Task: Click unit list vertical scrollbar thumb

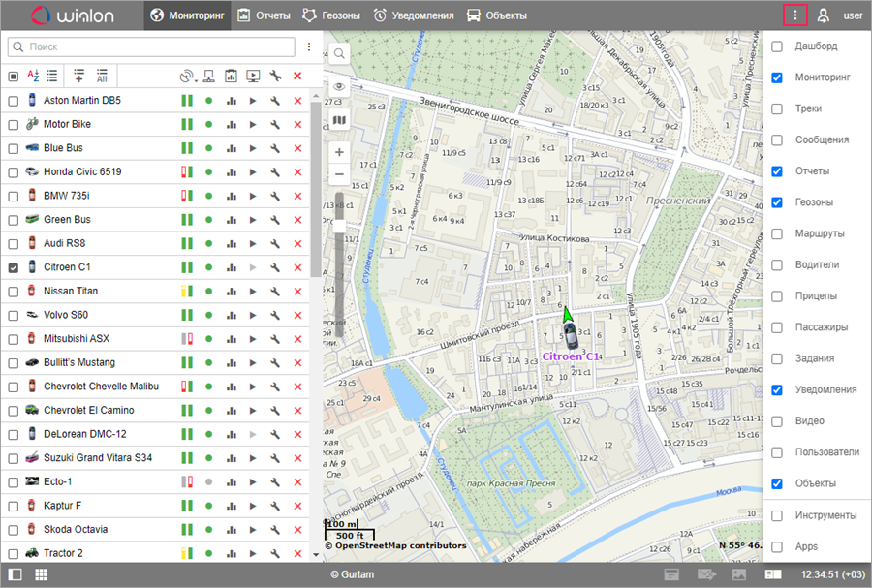Action: (x=315, y=189)
